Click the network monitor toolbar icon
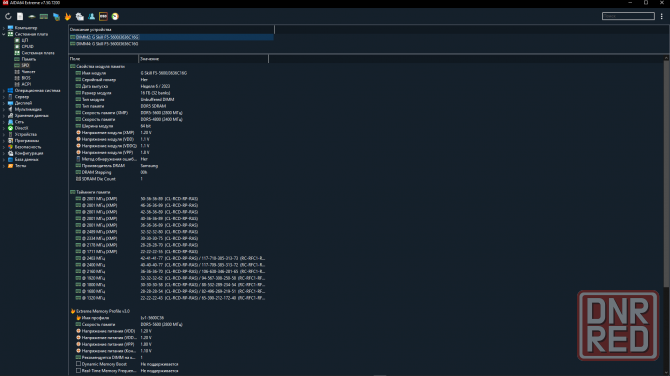This screenshot has width=670, height=376. pyautogui.click(x=56, y=16)
